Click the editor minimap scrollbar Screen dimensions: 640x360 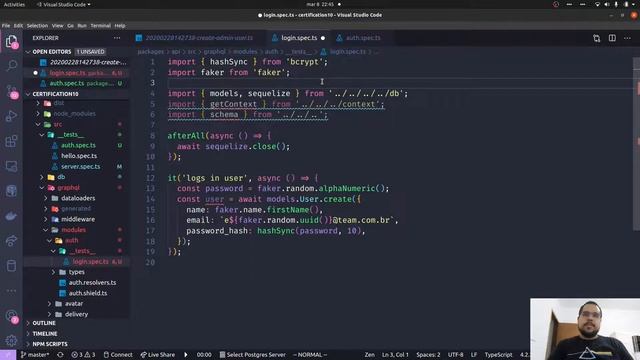(x=636, y=143)
